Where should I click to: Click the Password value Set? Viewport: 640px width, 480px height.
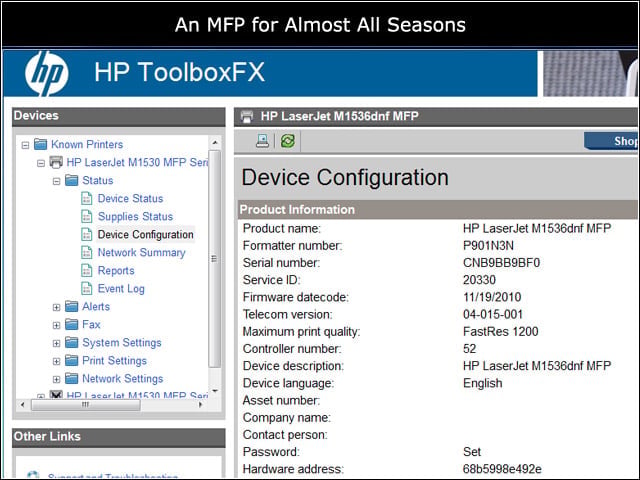pos(472,451)
